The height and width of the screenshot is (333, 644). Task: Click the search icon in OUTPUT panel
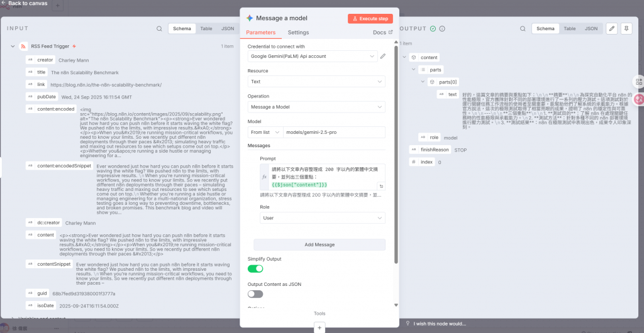523,29
